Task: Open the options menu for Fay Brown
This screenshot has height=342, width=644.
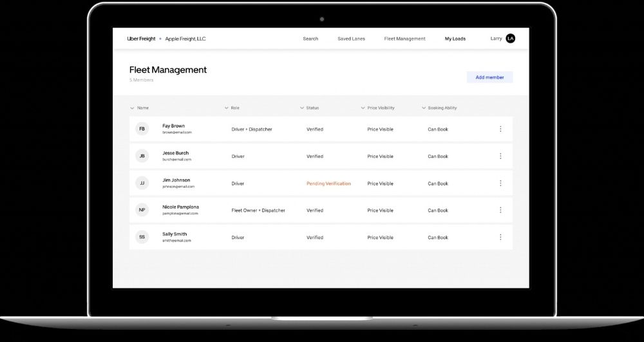Action: click(500, 129)
